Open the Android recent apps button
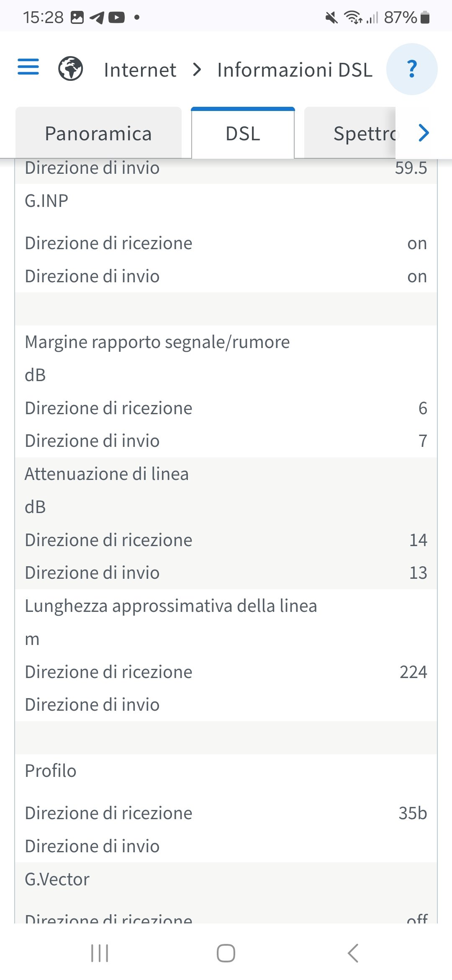 pyautogui.click(x=100, y=953)
